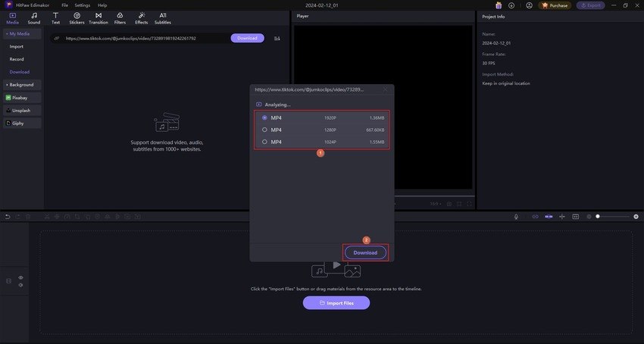Click the track lock icon on the left
The width and height of the screenshot is (644, 344).
point(8,281)
